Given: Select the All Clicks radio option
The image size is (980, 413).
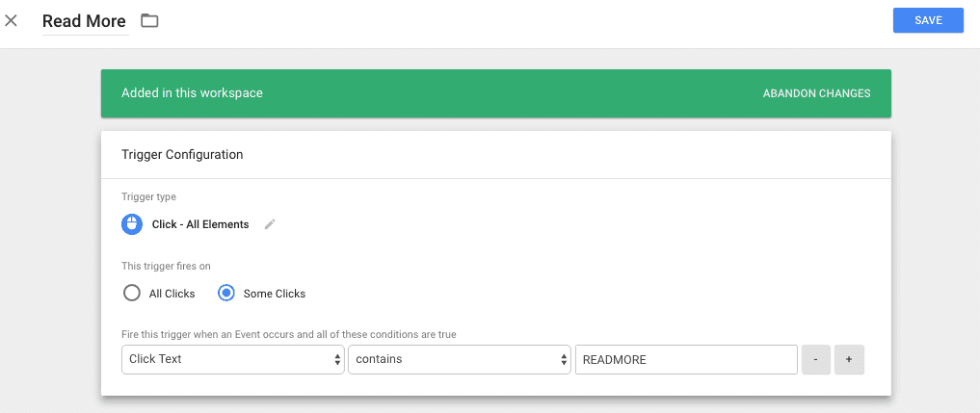Looking at the screenshot, I should (x=132, y=293).
